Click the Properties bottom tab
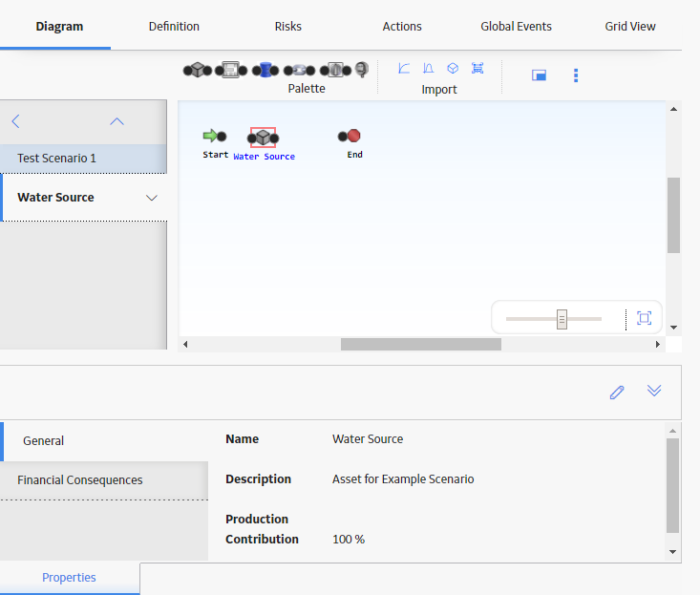This screenshot has height=595, width=700. [x=69, y=578]
